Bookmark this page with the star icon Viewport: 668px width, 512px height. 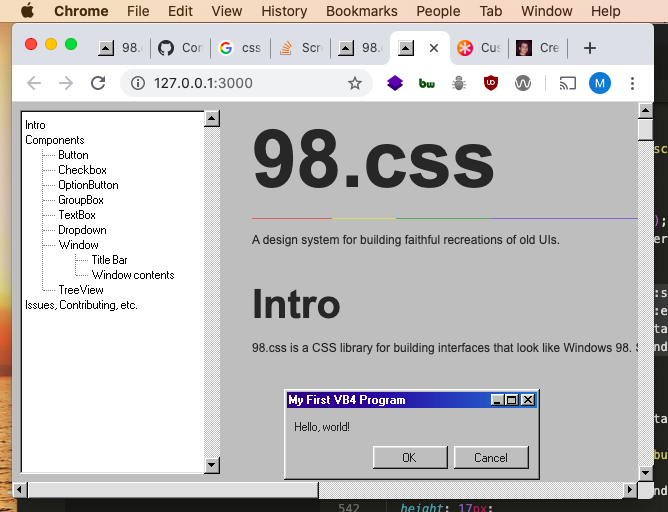point(354,83)
